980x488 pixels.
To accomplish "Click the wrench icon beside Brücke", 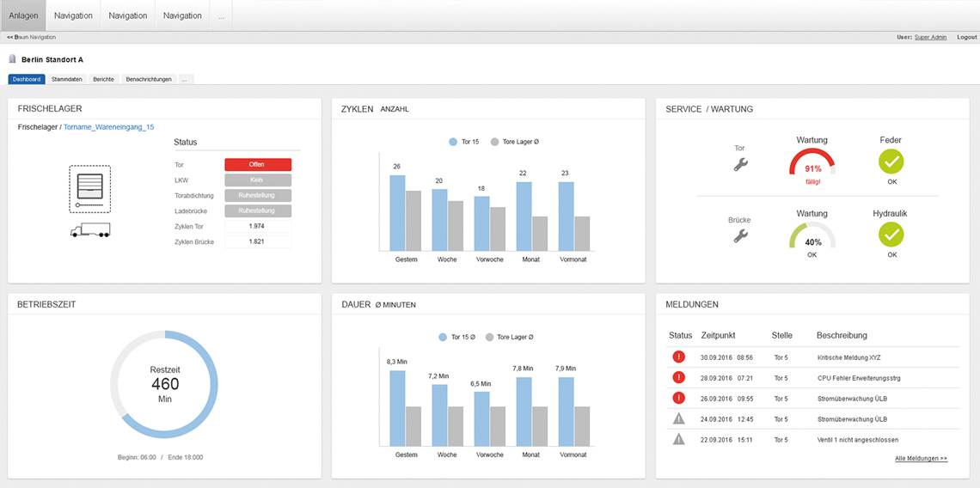I will [x=740, y=235].
